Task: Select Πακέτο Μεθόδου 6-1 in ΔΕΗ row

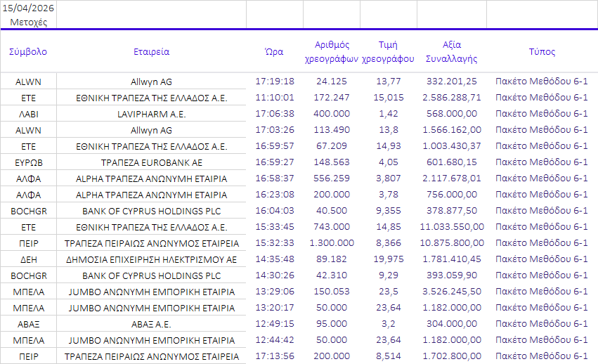Action: tap(542, 259)
